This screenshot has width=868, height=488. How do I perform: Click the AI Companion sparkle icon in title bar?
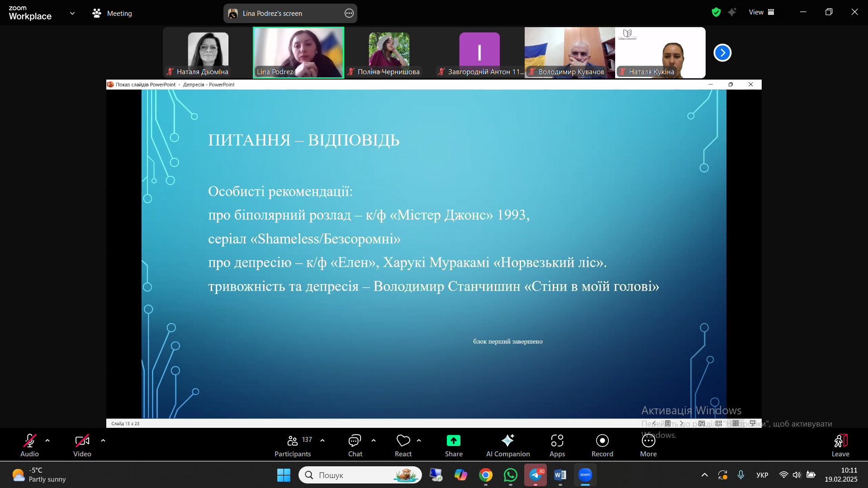(x=732, y=12)
